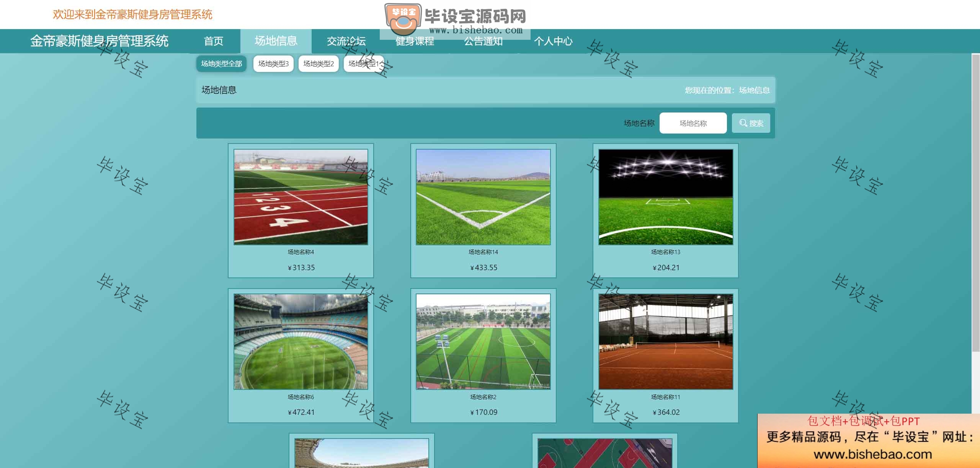This screenshot has width=980, height=468.
Task: Click the 金帝豪斯健身房管理系统 site title
Action: (100, 41)
